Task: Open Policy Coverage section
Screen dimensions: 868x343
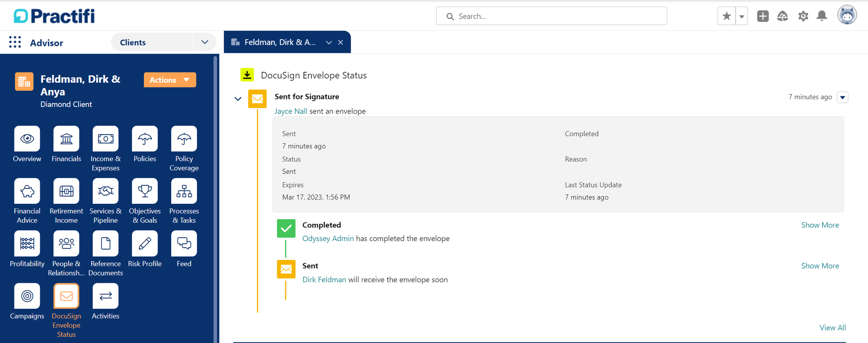Action: point(184,139)
